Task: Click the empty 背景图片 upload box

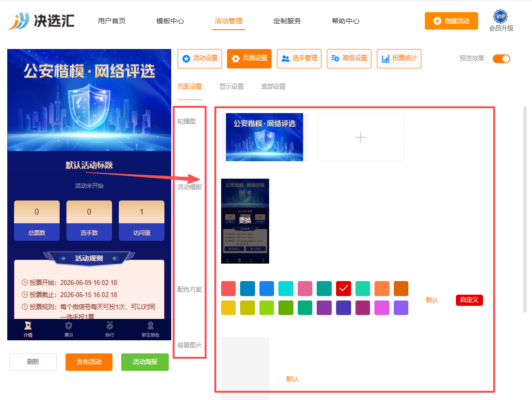Action: pos(245,368)
